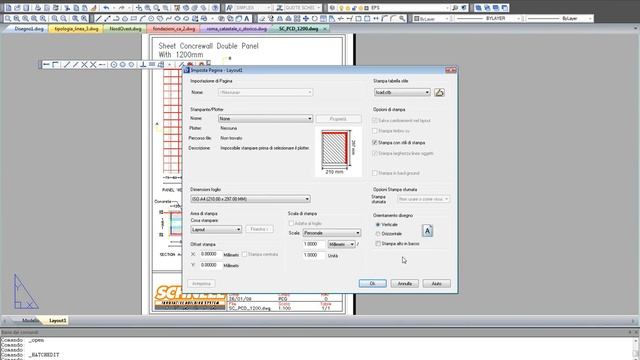Open the ByLayer color swatch dropdown
Image resolution: width=640 pixels, height=360 pixels.
tap(432, 18)
